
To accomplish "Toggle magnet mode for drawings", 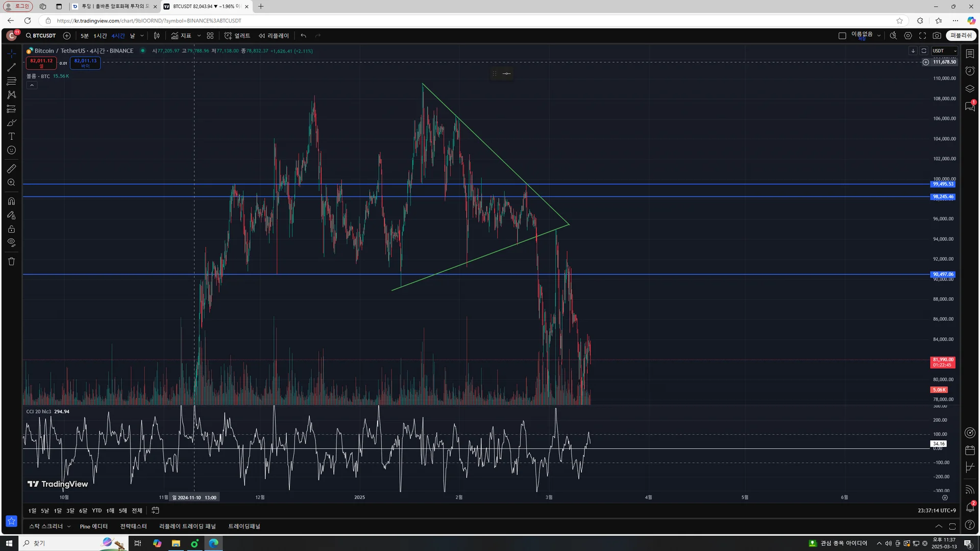I will coord(11,201).
